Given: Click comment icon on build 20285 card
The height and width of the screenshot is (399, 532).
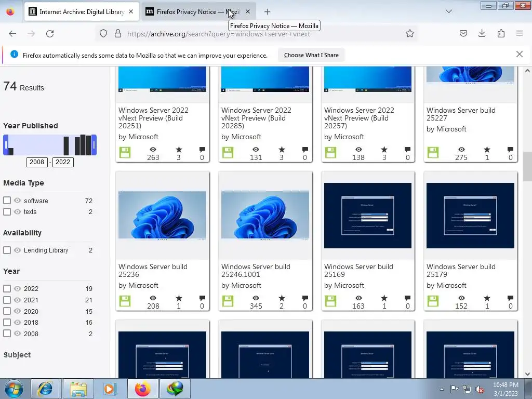Looking at the screenshot, I should pyautogui.click(x=305, y=149).
